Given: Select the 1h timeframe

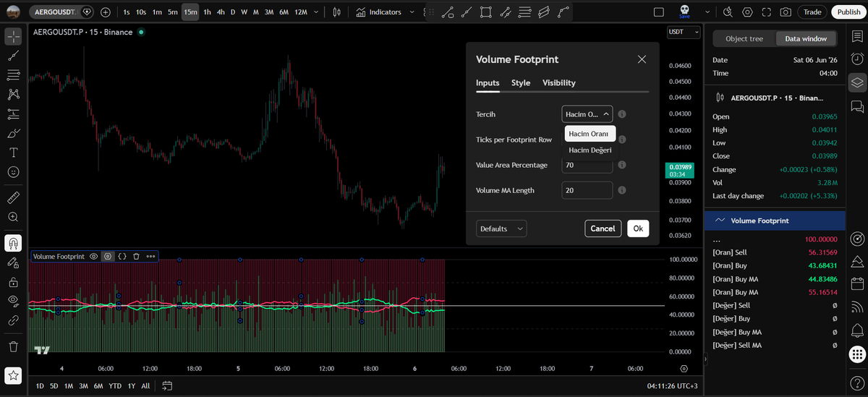Looking at the screenshot, I should [208, 12].
